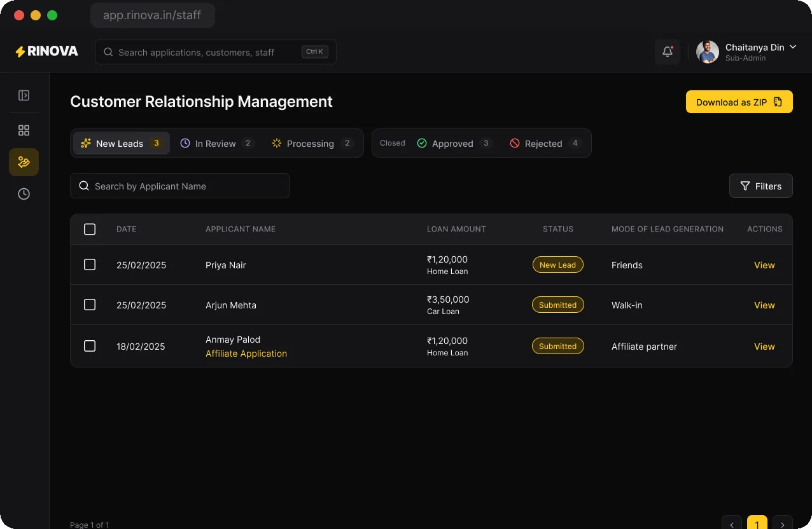This screenshot has width=812, height=529.
Task: Check the box for Priya Nair's row
Action: (90, 264)
